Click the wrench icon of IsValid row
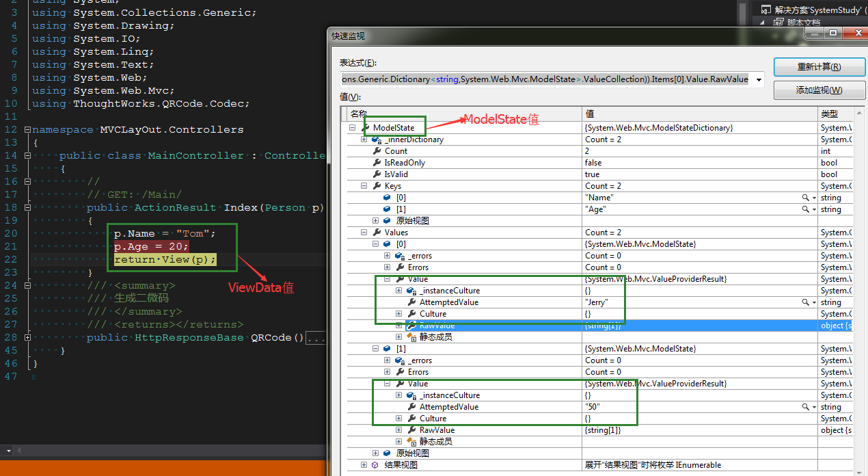 pos(377,174)
